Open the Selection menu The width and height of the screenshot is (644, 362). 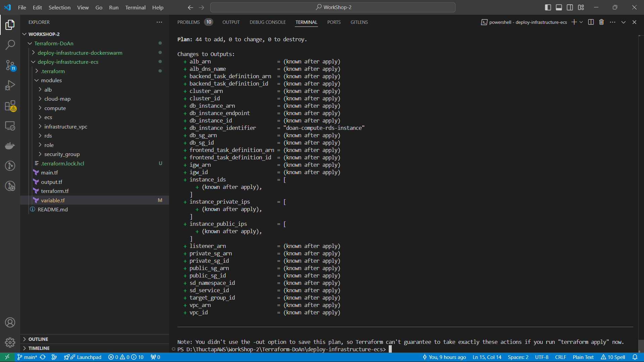coord(59,7)
